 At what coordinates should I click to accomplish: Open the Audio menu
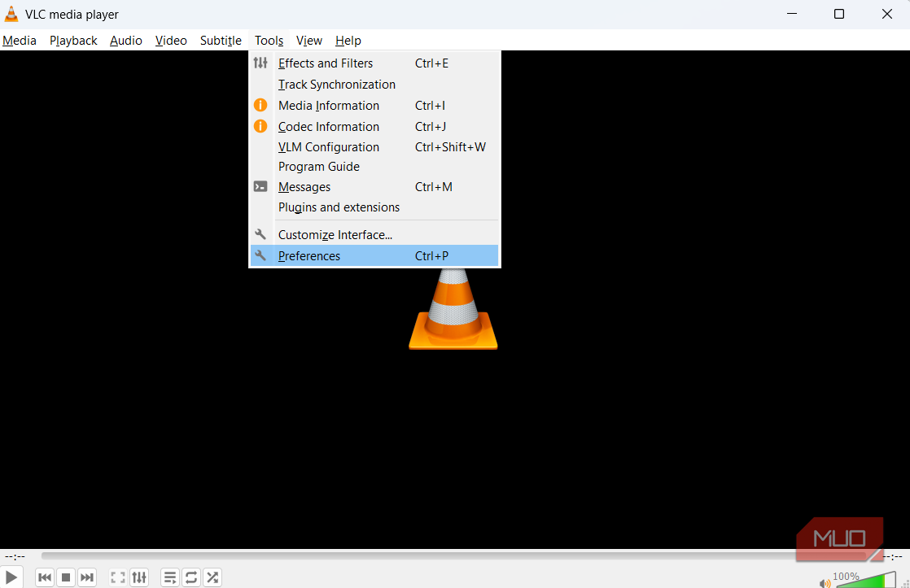(126, 41)
